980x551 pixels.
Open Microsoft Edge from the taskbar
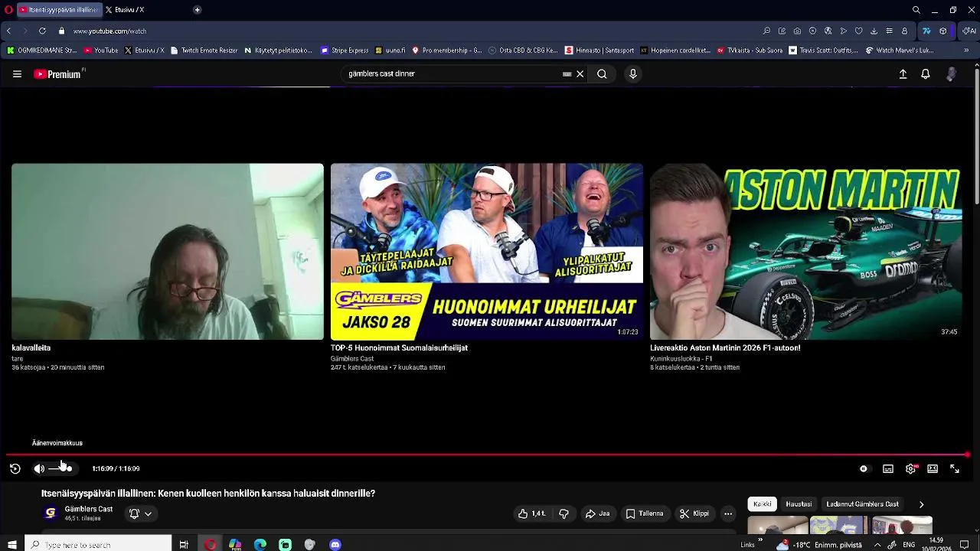pos(260,544)
